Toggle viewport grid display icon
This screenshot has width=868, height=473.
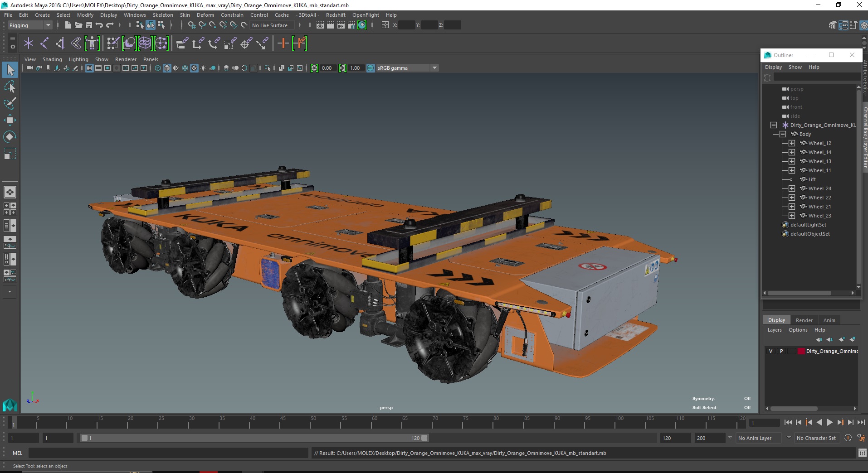pyautogui.click(x=89, y=68)
